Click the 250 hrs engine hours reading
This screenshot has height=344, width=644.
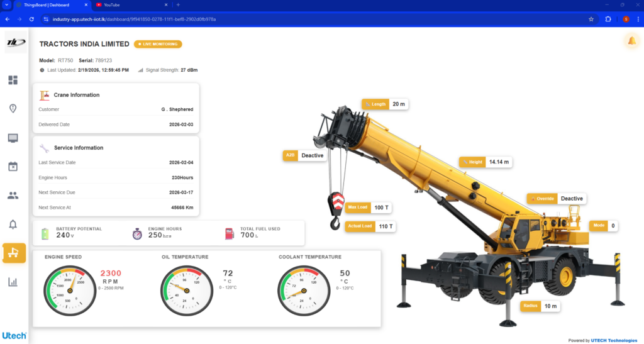pos(160,236)
